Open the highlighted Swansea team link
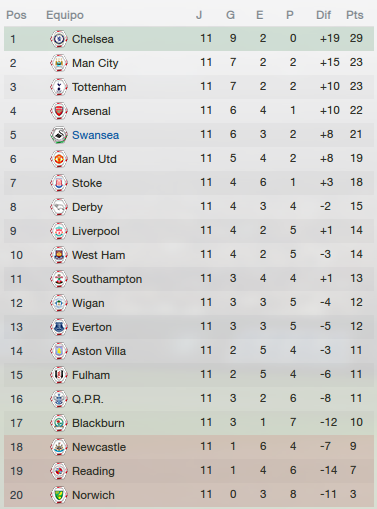The width and height of the screenshot is (377, 509). tap(96, 135)
